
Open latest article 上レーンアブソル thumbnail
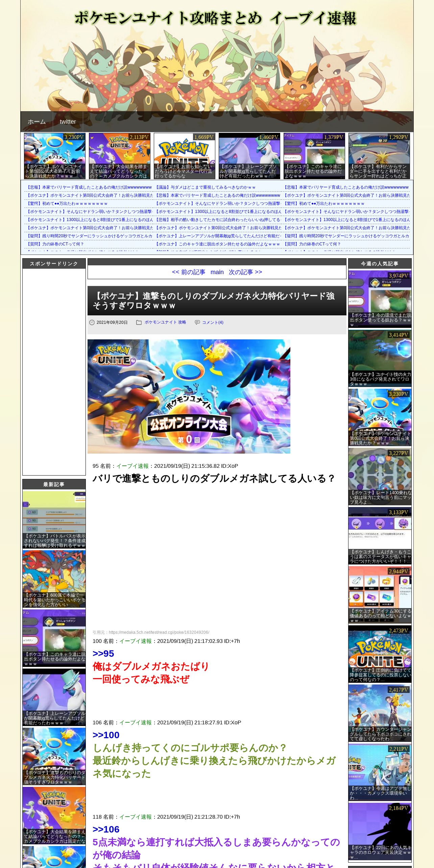tap(54, 697)
